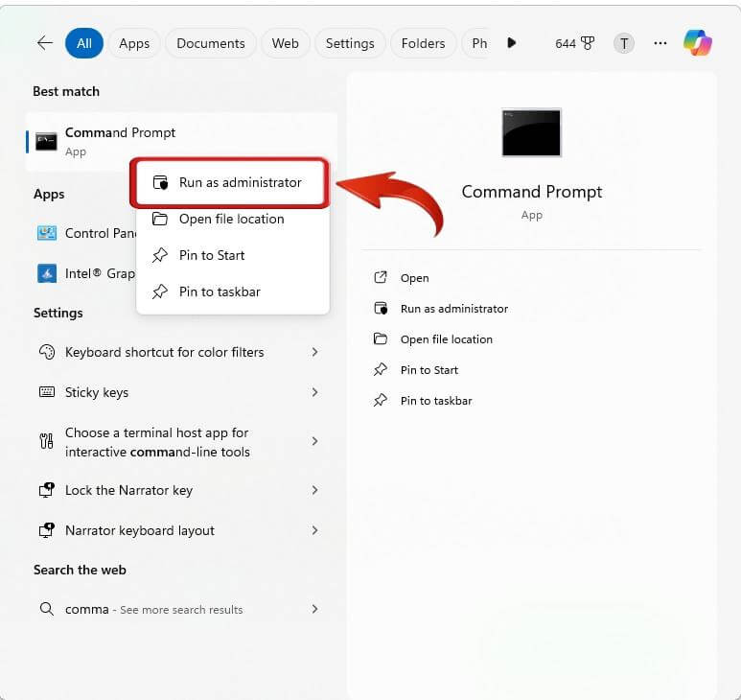Image resolution: width=741 pixels, height=700 pixels.
Task: Choose Pin to taskbar in context menu
Action: point(232,292)
